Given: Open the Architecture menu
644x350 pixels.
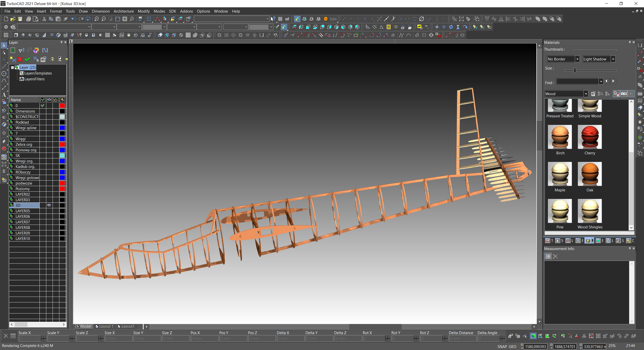Looking at the screenshot, I should coord(124,11).
